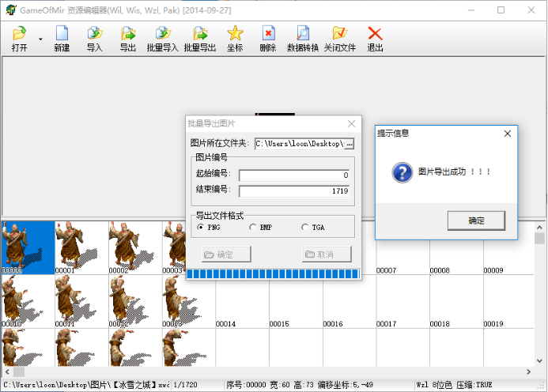Click the 1/1720 counter in status bar

pos(186,385)
